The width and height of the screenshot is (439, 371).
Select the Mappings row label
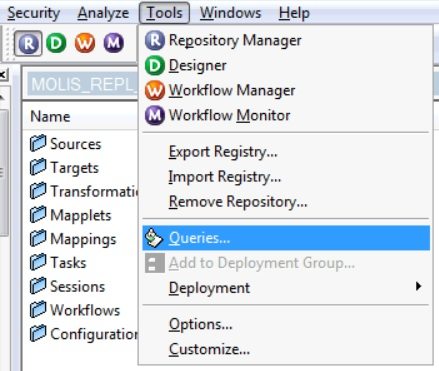83,239
